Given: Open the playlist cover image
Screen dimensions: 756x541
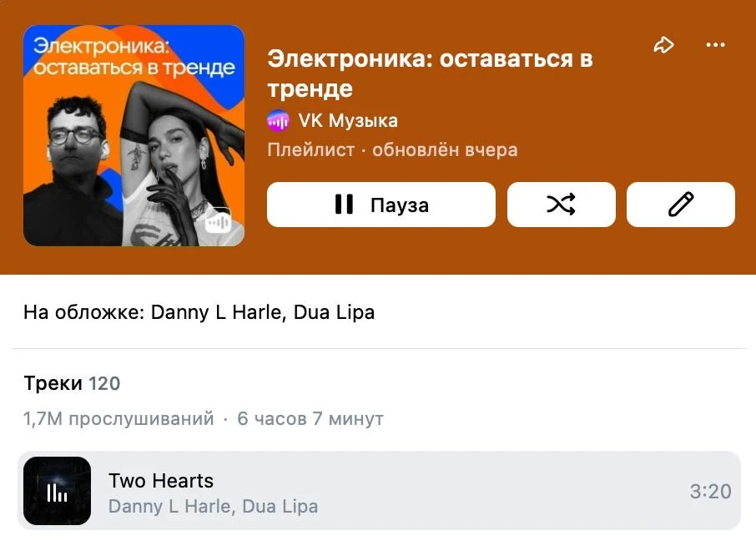Looking at the screenshot, I should 134,135.
